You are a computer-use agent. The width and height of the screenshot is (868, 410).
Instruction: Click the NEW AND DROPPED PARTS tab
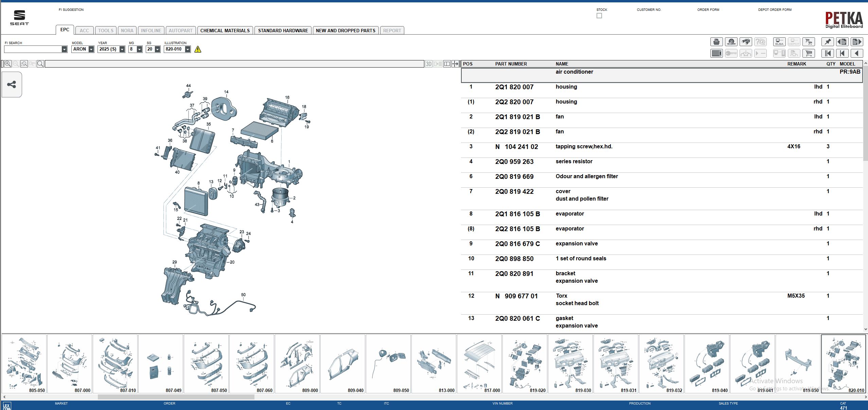pos(346,31)
